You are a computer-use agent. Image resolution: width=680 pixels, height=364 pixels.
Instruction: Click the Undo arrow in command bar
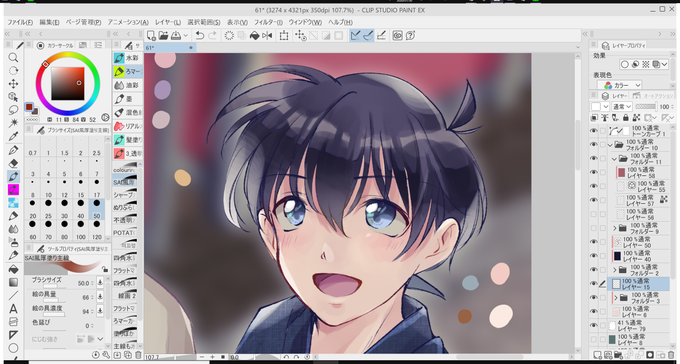[x=200, y=36]
